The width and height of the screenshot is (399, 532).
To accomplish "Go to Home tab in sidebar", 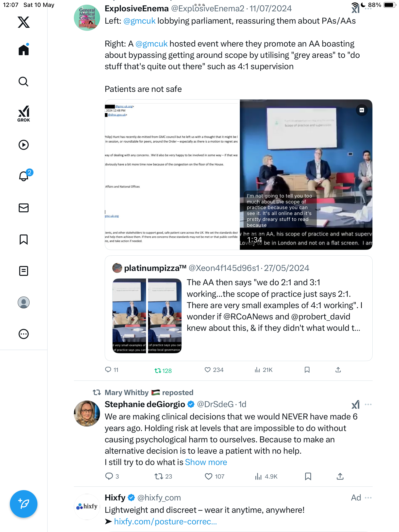I will pyautogui.click(x=24, y=50).
